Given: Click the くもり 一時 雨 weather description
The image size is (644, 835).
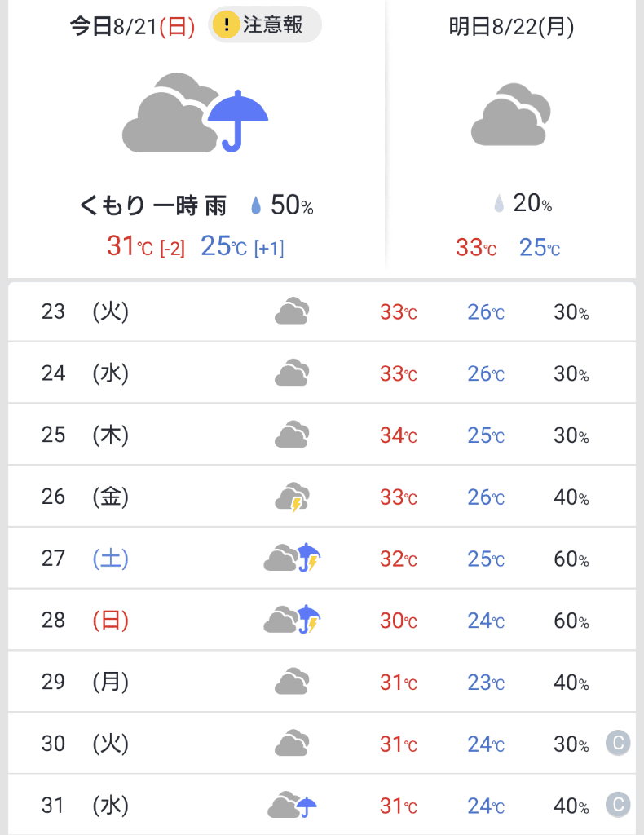Looking at the screenshot, I should [x=153, y=206].
